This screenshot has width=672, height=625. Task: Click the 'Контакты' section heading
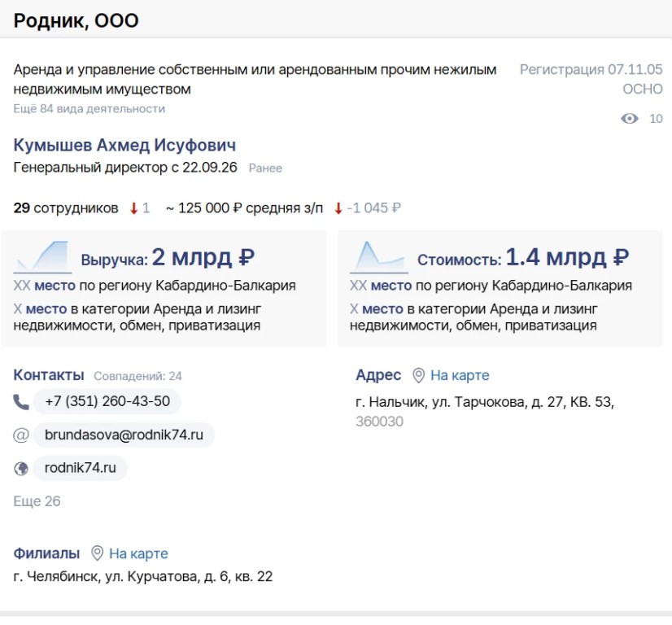[49, 375]
